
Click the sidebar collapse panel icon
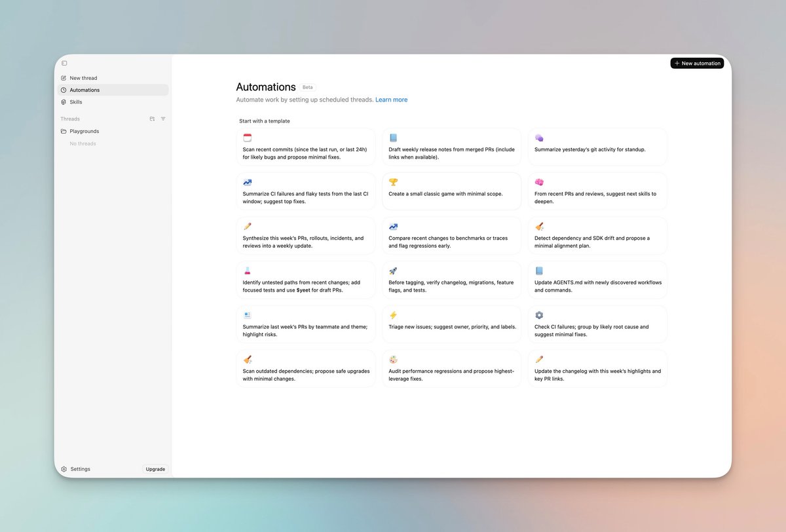tap(64, 63)
